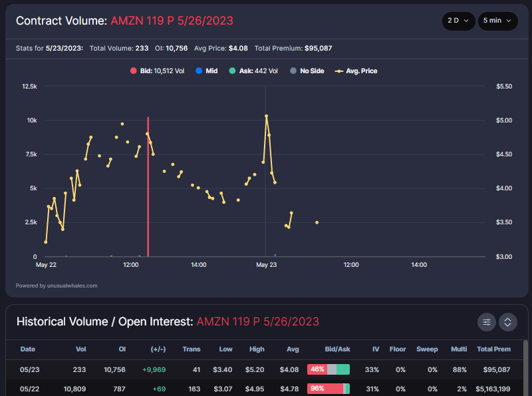Click the +9,969 OI change value
Image resolution: width=532 pixels, height=396 pixels.
click(x=154, y=369)
